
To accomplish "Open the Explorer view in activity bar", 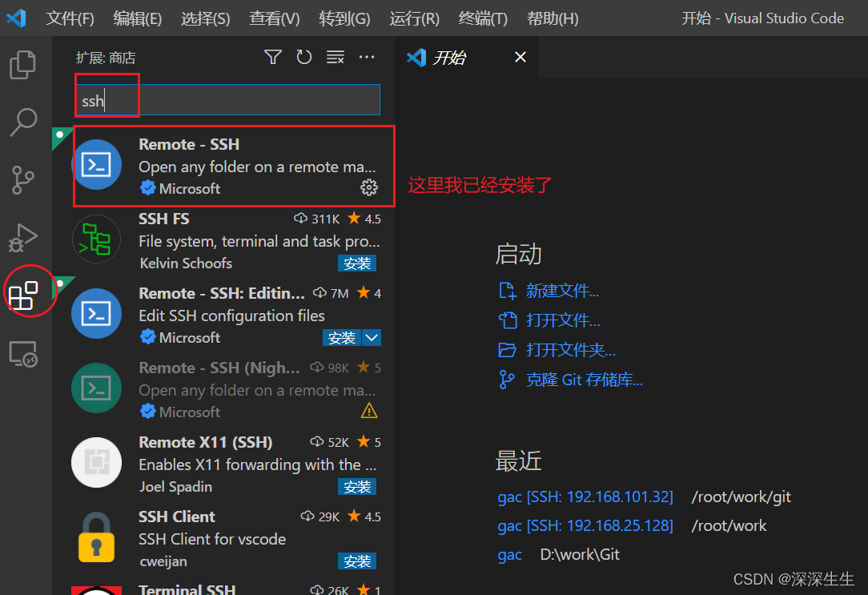I will click(22, 65).
